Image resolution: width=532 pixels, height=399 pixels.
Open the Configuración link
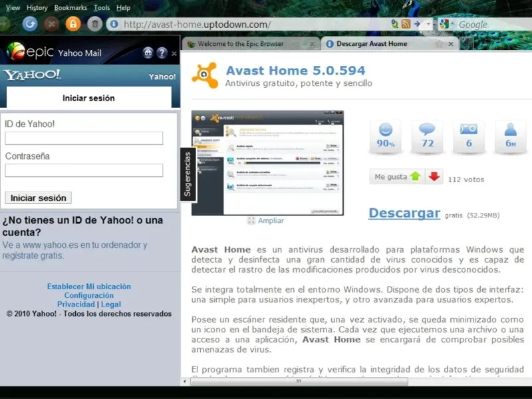point(89,295)
